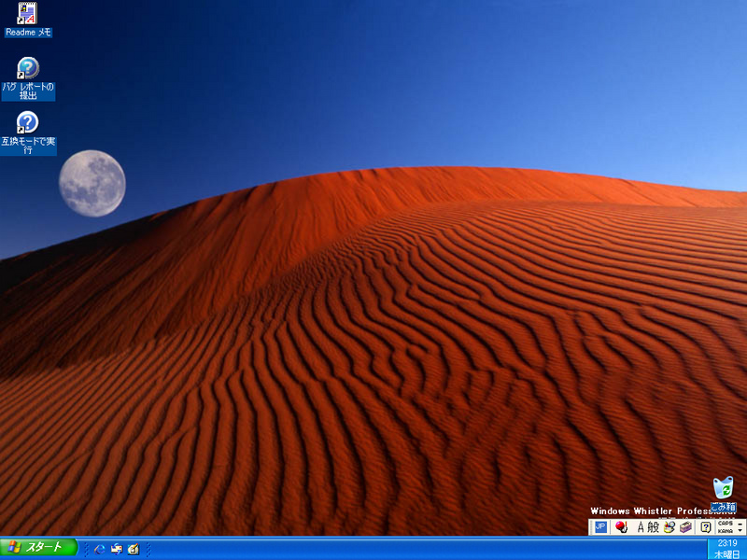Screen dimensions: 747x560
Task: Click the 木曜日 day label in tray
Action: [727, 554]
